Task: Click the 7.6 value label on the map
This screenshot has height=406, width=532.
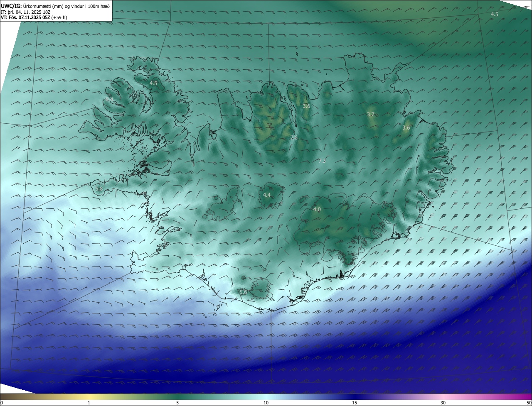Action: [294, 137]
